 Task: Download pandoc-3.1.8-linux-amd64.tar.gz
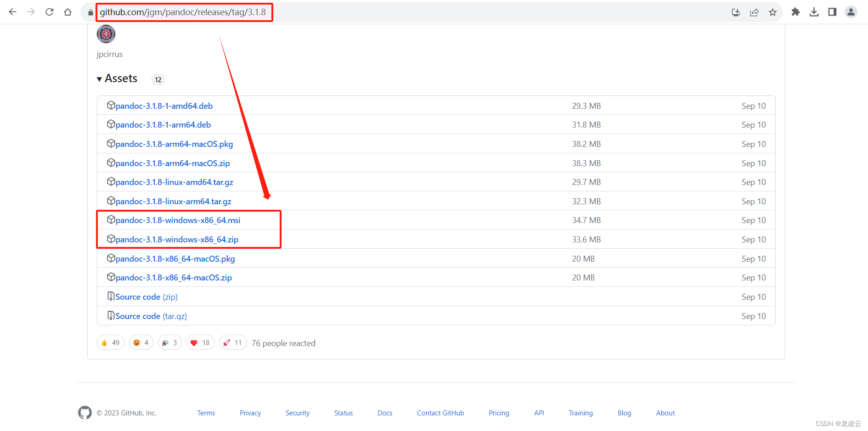175,182
